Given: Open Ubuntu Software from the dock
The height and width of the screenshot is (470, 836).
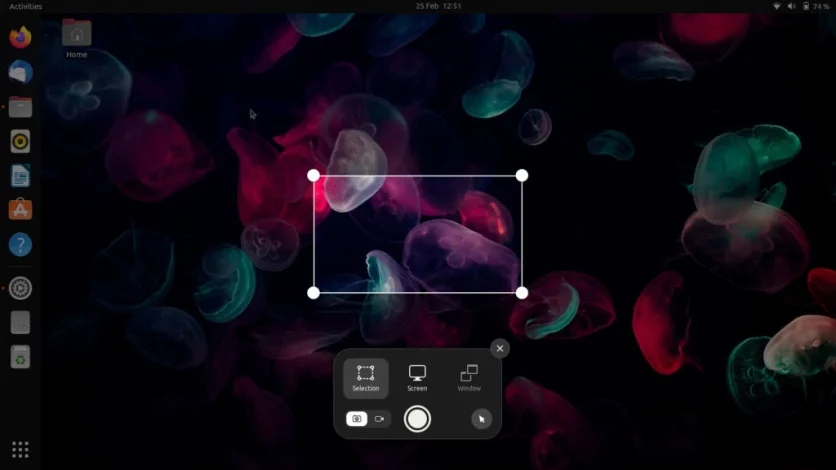Looking at the screenshot, I should pos(20,210).
